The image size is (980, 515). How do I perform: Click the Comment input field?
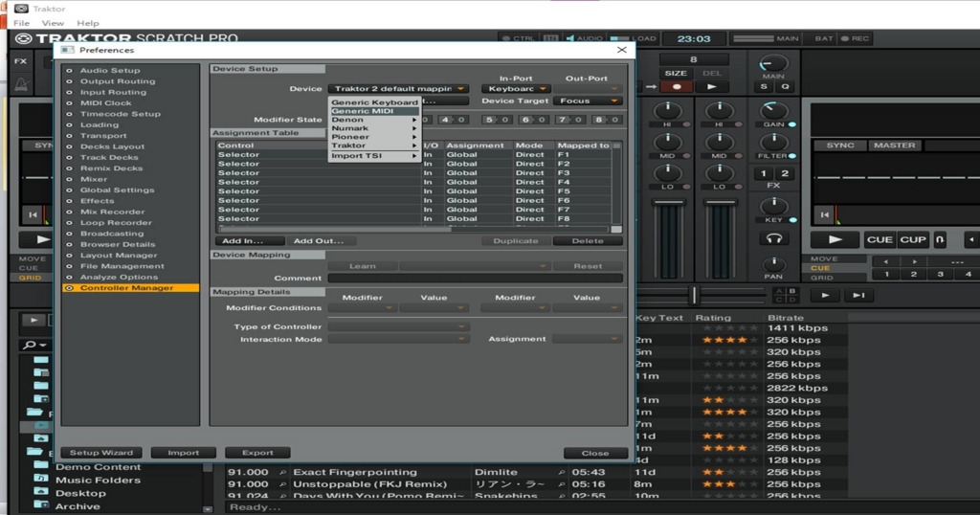pyautogui.click(x=475, y=279)
